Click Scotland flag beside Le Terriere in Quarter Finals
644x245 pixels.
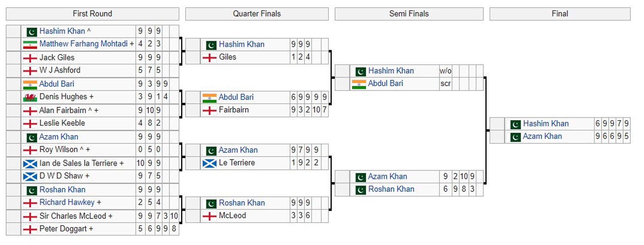click(209, 163)
